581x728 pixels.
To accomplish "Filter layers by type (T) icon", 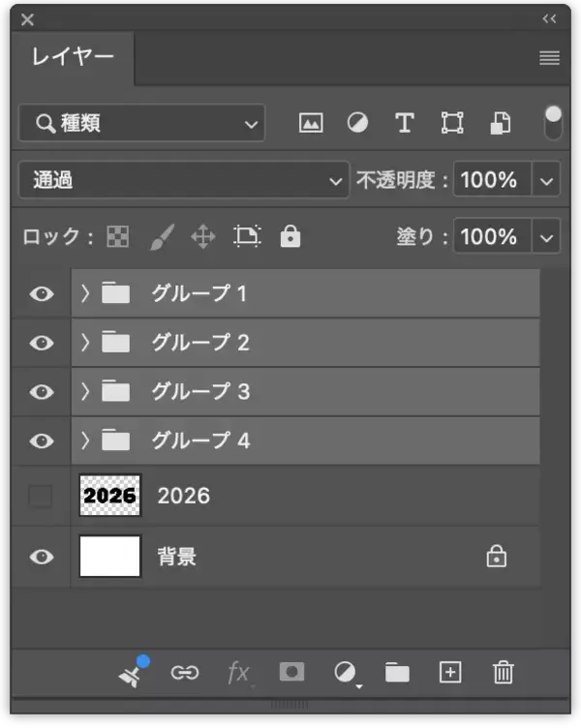I will [405, 123].
